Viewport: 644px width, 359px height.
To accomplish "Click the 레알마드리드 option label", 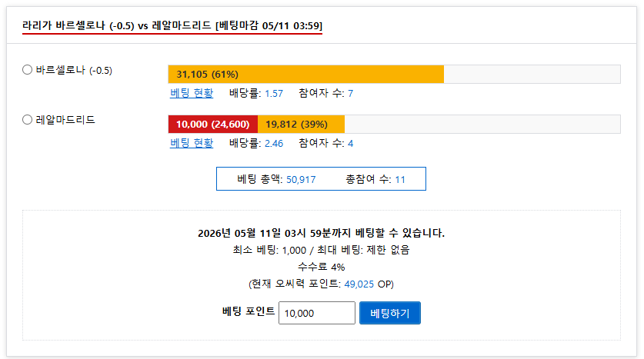I will [65, 120].
